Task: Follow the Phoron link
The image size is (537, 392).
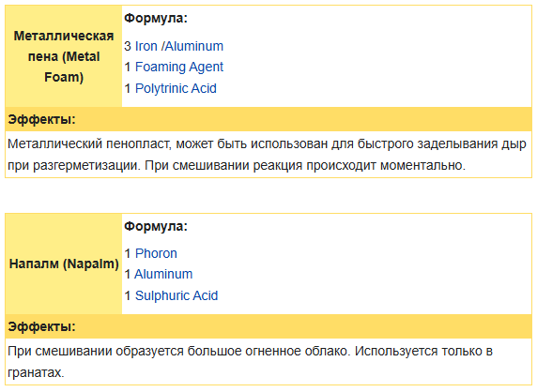Action: (x=156, y=254)
